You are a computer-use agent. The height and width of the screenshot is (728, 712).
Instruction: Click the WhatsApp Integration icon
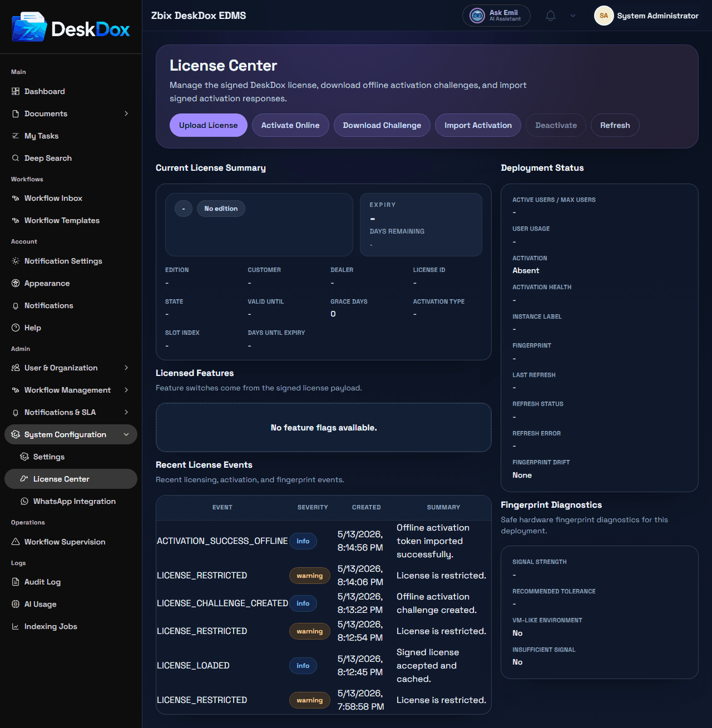click(x=24, y=501)
